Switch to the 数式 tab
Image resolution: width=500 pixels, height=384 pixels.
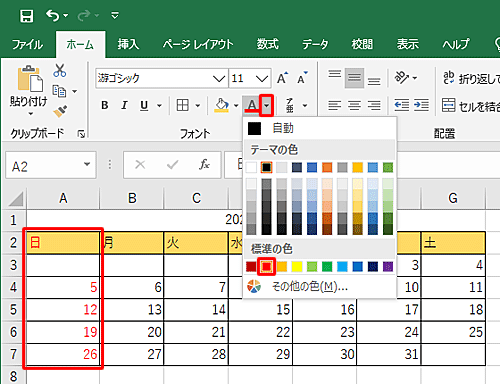click(x=267, y=44)
